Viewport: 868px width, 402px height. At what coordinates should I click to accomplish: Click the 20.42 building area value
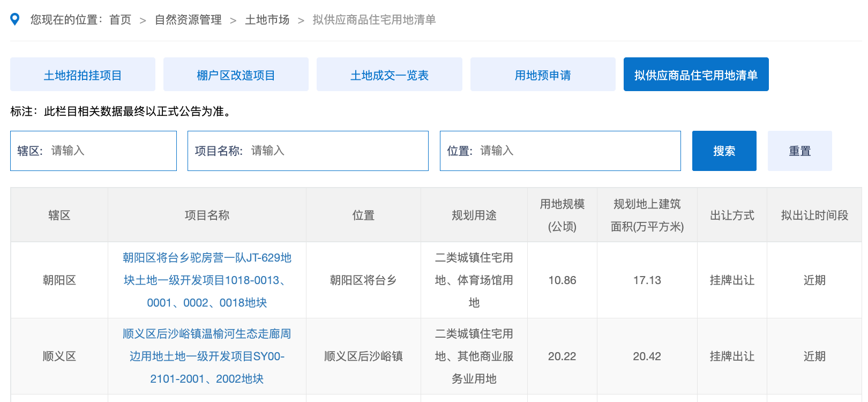click(x=647, y=356)
